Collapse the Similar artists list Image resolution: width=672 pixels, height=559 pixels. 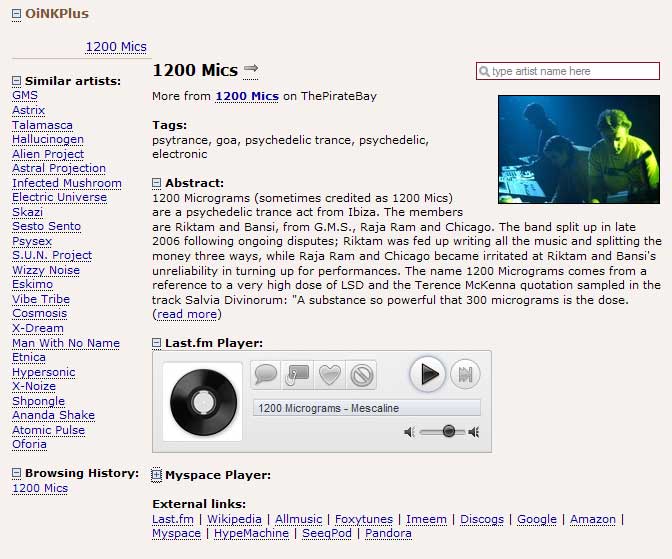pos(16,81)
